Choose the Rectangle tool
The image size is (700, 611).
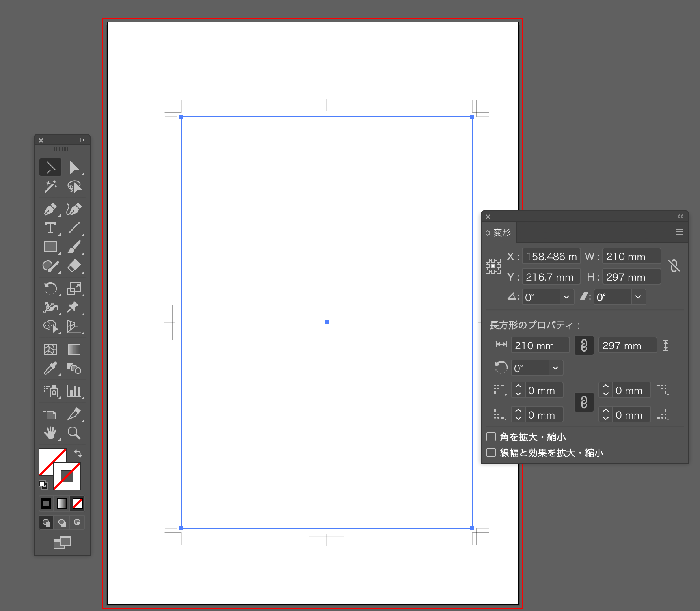pyautogui.click(x=50, y=247)
